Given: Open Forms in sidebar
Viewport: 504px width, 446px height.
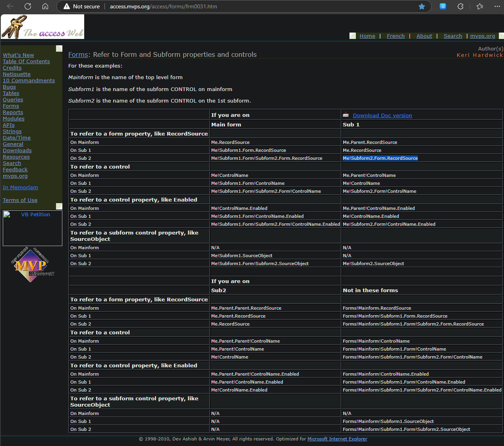Looking at the screenshot, I should (11, 106).
